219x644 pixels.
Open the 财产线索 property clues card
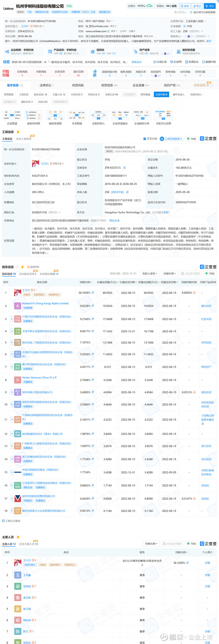pyautogui.click(x=152, y=51)
